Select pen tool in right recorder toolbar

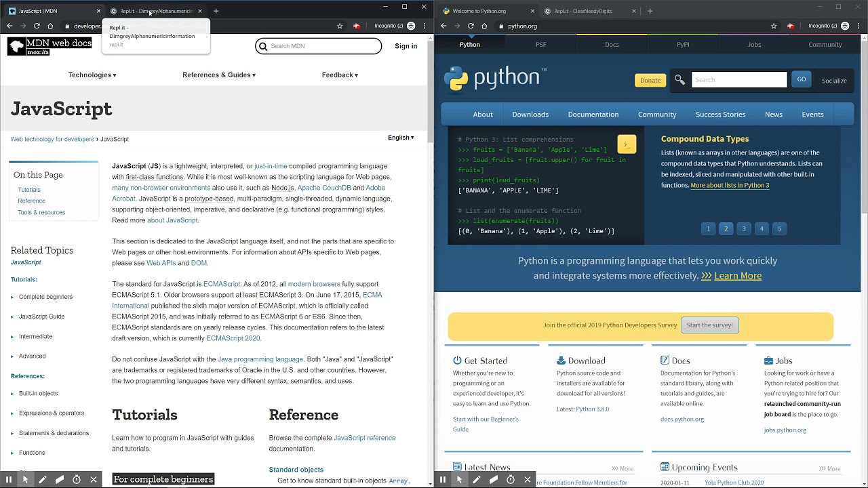[477, 479]
